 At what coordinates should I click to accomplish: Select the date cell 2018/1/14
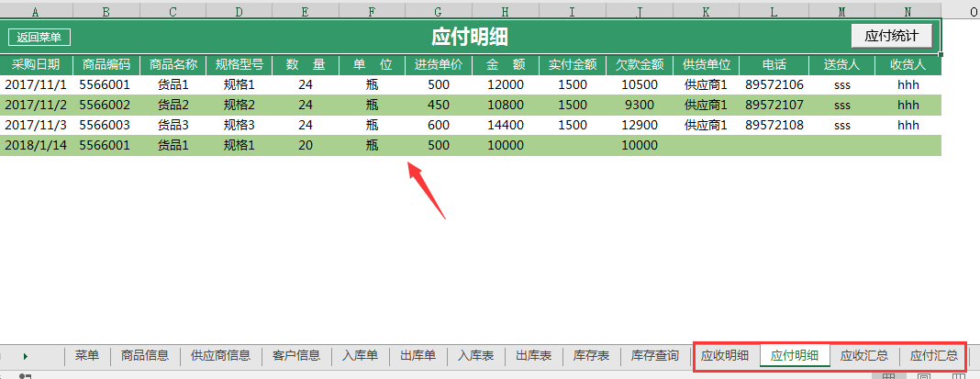click(x=36, y=146)
